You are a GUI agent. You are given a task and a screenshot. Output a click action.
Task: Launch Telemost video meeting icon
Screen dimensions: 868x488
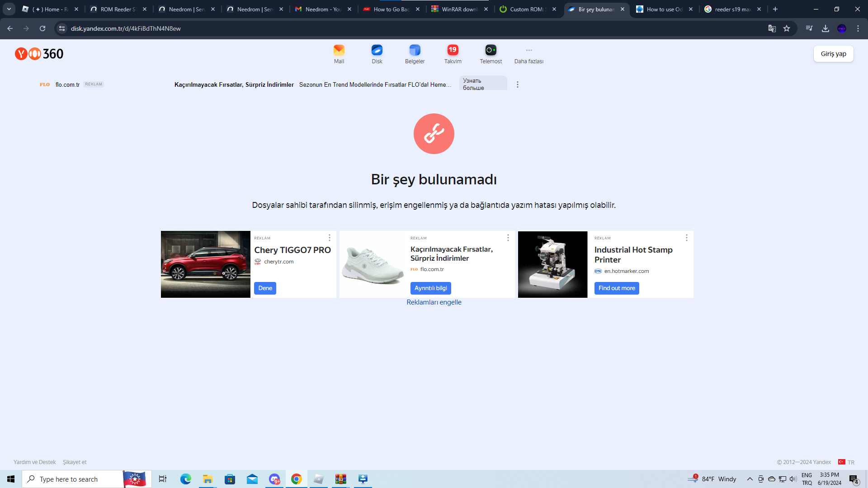(x=491, y=50)
